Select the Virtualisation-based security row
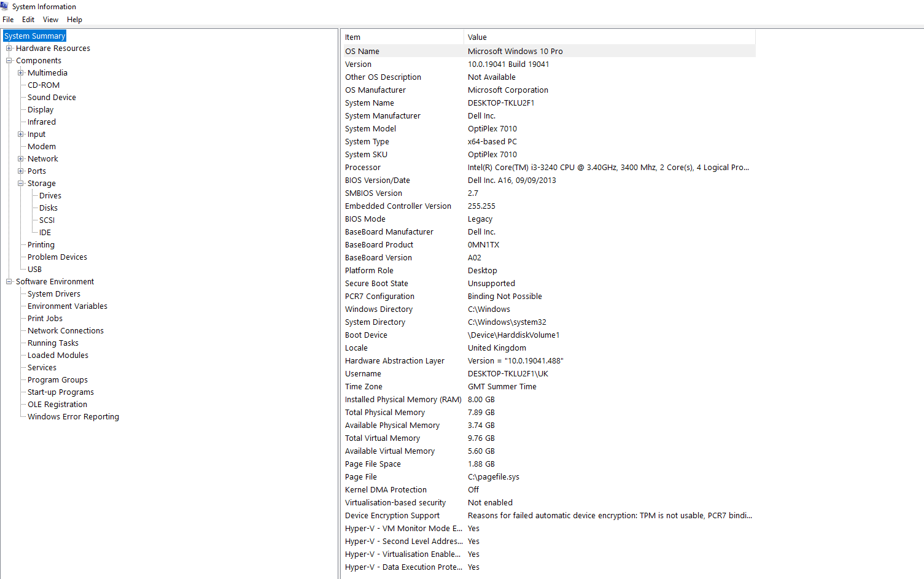 (x=548, y=503)
